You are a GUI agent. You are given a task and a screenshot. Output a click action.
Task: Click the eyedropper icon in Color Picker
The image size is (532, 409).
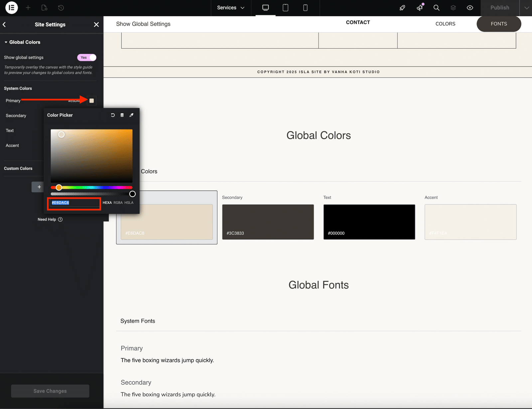coord(131,115)
